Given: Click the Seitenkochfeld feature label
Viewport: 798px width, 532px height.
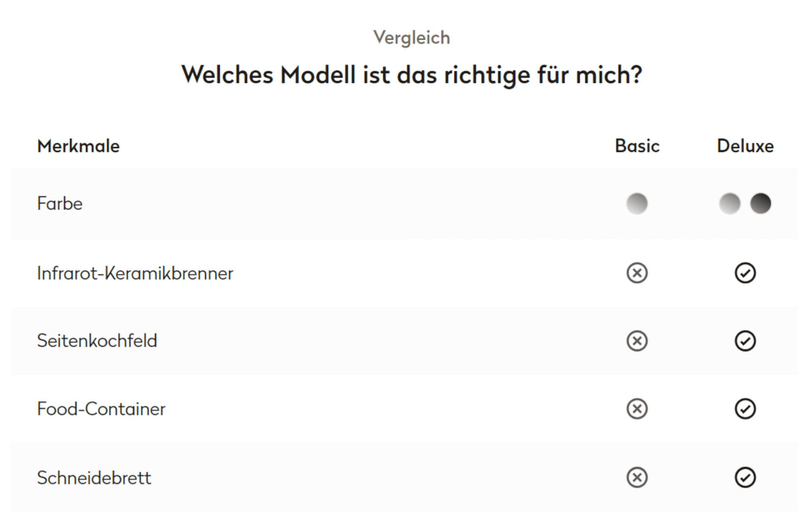Looking at the screenshot, I should click(97, 341).
